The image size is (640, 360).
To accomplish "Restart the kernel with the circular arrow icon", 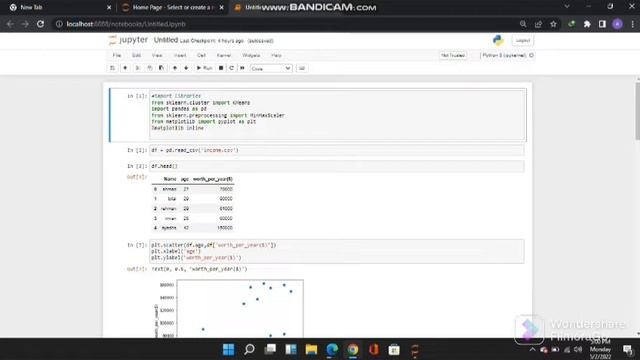I will coord(231,68).
